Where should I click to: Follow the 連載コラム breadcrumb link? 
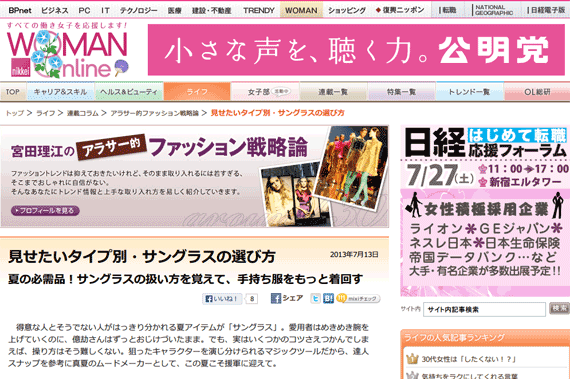pyautogui.click(x=83, y=113)
